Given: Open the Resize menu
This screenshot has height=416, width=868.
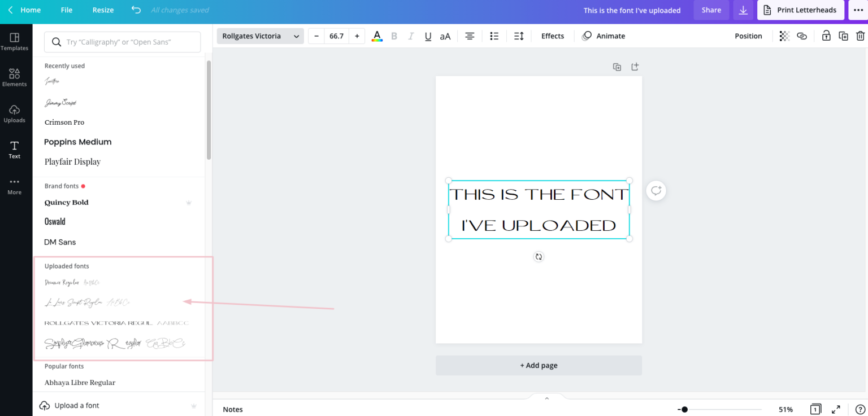Looking at the screenshot, I should tap(103, 10).
